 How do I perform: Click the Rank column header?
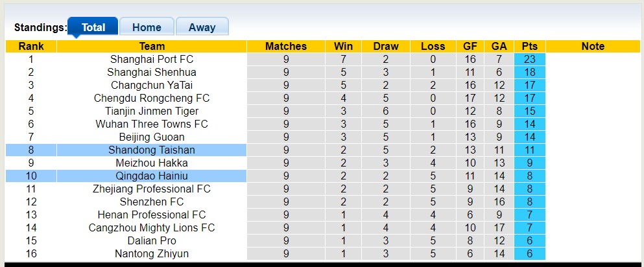tap(31, 46)
